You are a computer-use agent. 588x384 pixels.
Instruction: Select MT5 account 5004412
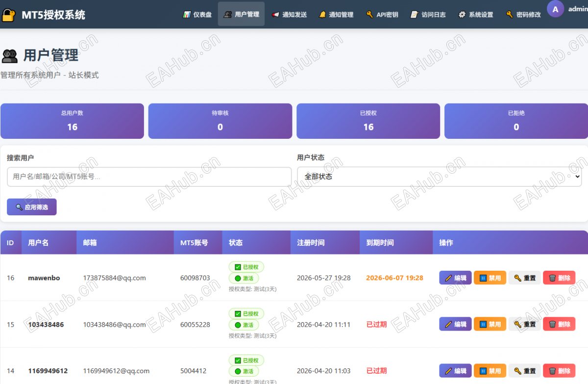pyautogui.click(x=193, y=371)
